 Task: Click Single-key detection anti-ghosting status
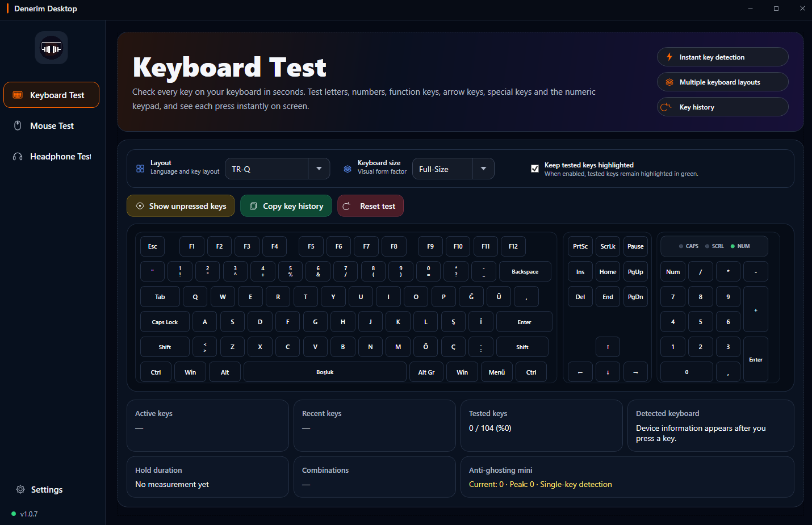pos(576,484)
